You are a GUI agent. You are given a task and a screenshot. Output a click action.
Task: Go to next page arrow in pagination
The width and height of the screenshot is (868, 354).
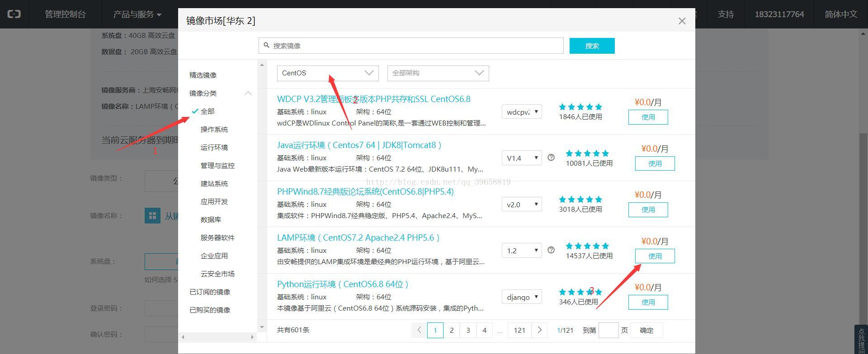tap(539, 330)
